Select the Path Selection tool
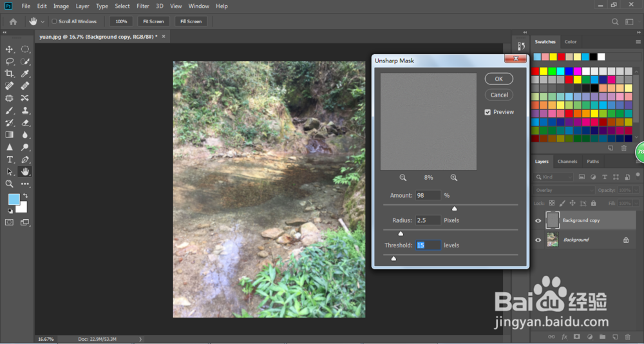This screenshot has height=344, width=644. (x=9, y=172)
